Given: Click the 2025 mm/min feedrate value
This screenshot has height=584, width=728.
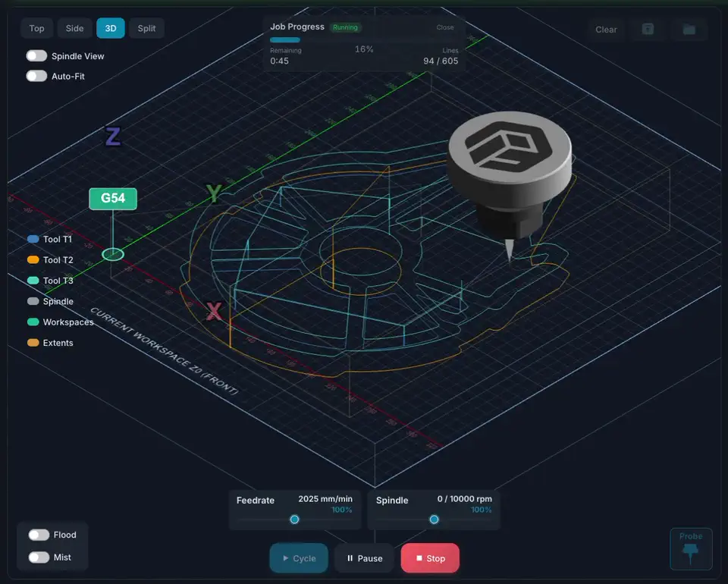Looking at the screenshot, I should pyautogui.click(x=325, y=499).
